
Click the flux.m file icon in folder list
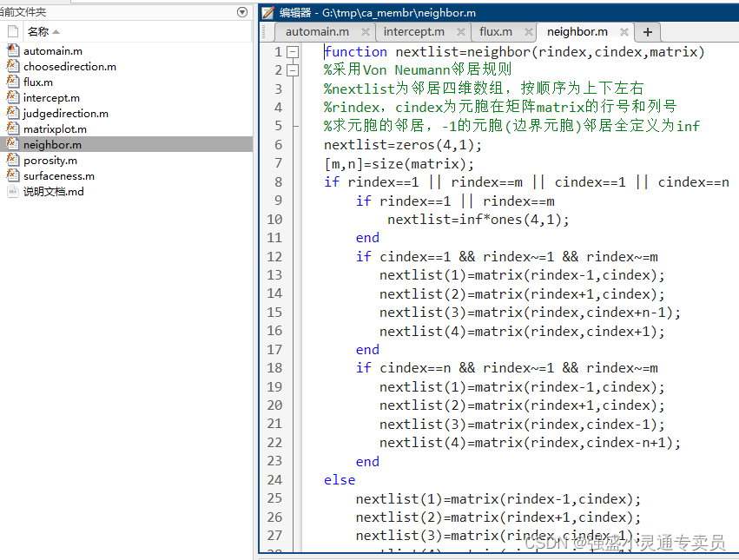(x=13, y=81)
